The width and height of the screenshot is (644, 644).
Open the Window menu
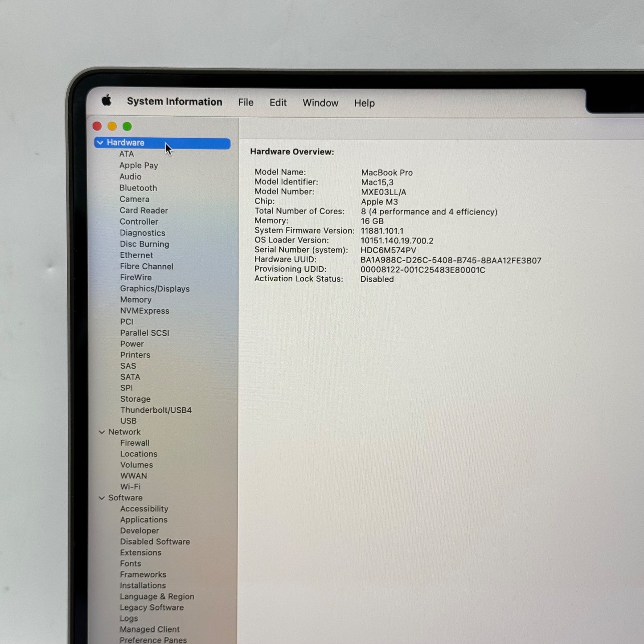click(x=320, y=103)
